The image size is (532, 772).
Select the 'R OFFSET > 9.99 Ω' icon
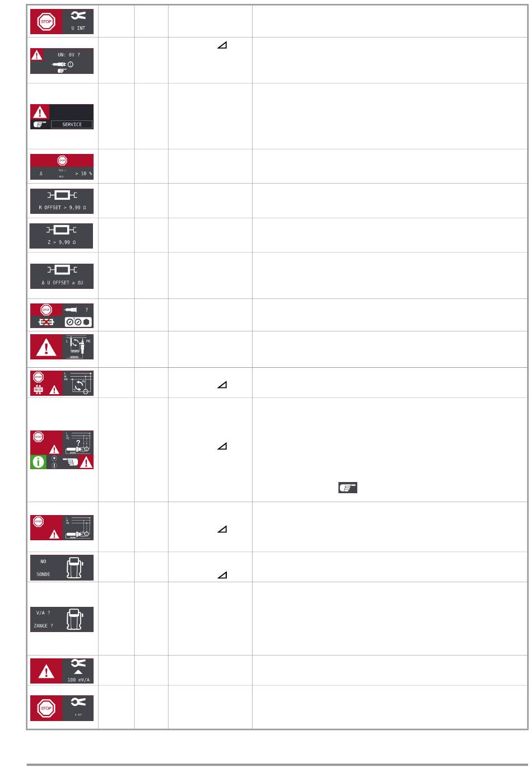coord(62,201)
